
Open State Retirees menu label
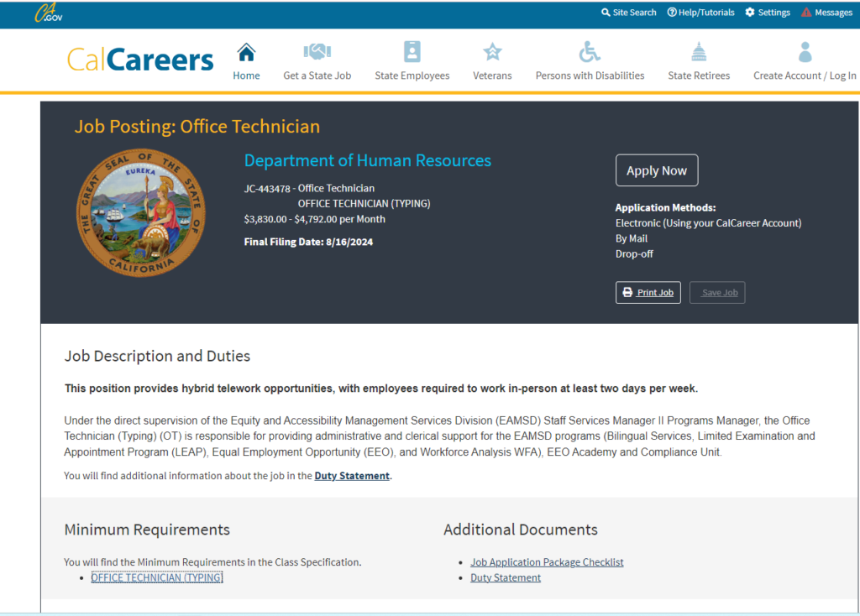(699, 76)
